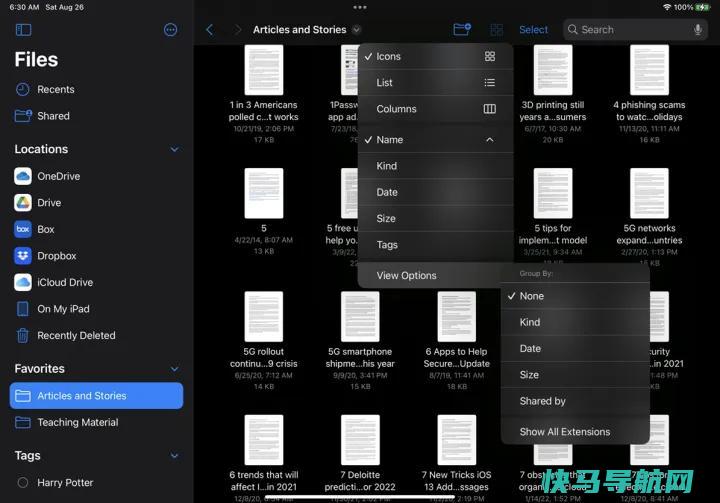The width and height of the screenshot is (720, 503).
Task: Tap the microphone dictation icon
Action: click(698, 30)
